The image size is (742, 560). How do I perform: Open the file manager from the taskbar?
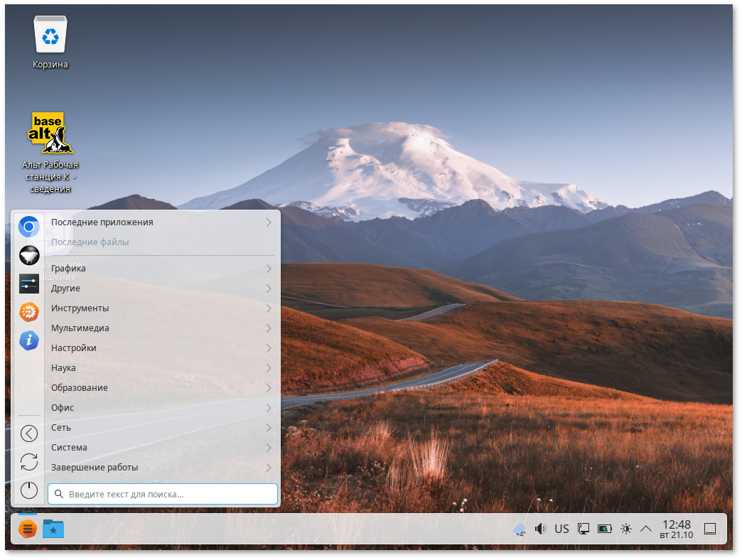tap(53, 529)
